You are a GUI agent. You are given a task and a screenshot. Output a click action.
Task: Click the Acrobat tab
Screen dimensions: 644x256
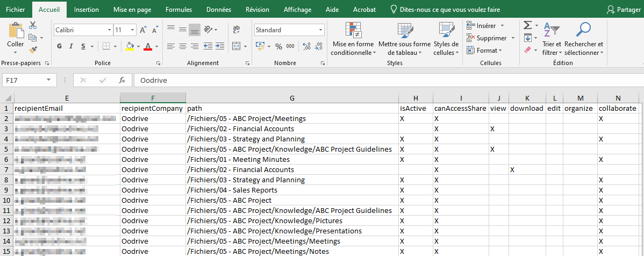tap(364, 10)
